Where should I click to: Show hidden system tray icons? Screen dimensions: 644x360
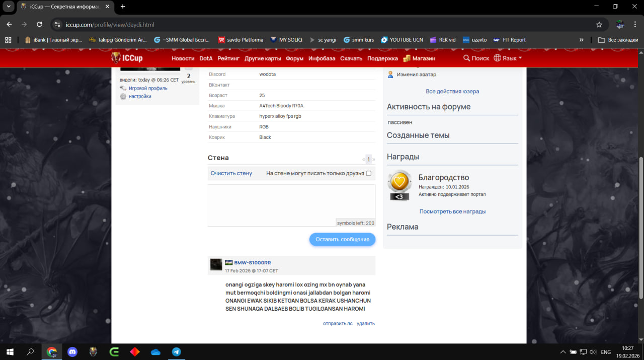562,352
